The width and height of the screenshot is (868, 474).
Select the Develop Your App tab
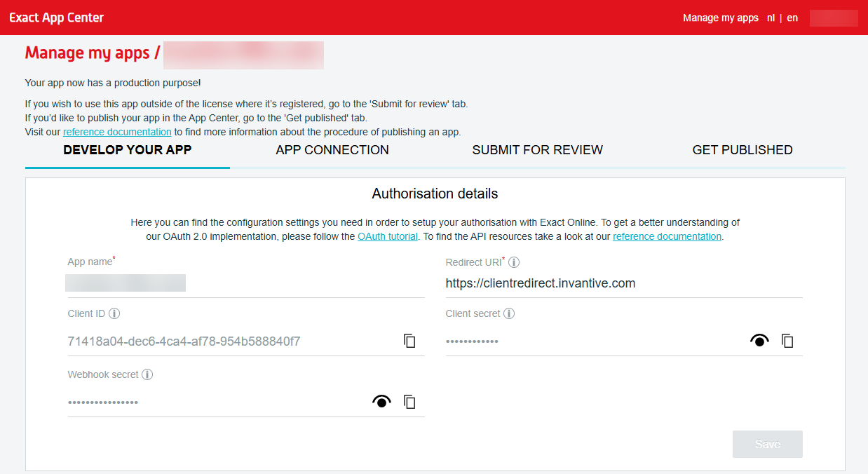pyautogui.click(x=128, y=150)
